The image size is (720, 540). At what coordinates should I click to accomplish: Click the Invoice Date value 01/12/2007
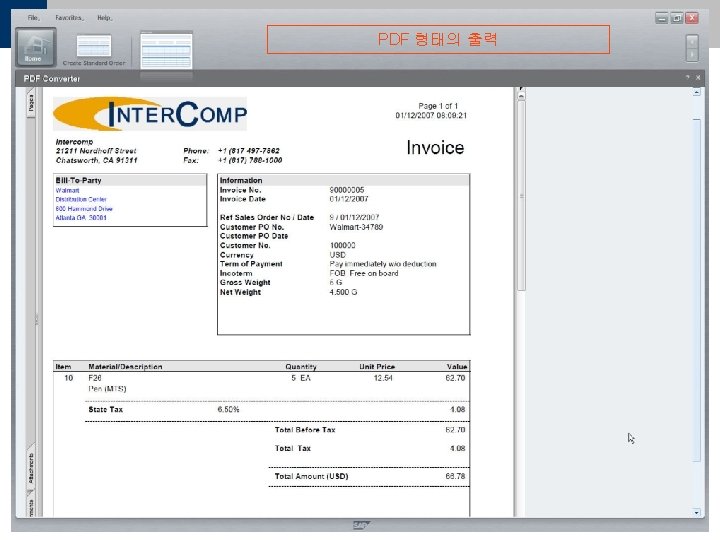[349, 199]
